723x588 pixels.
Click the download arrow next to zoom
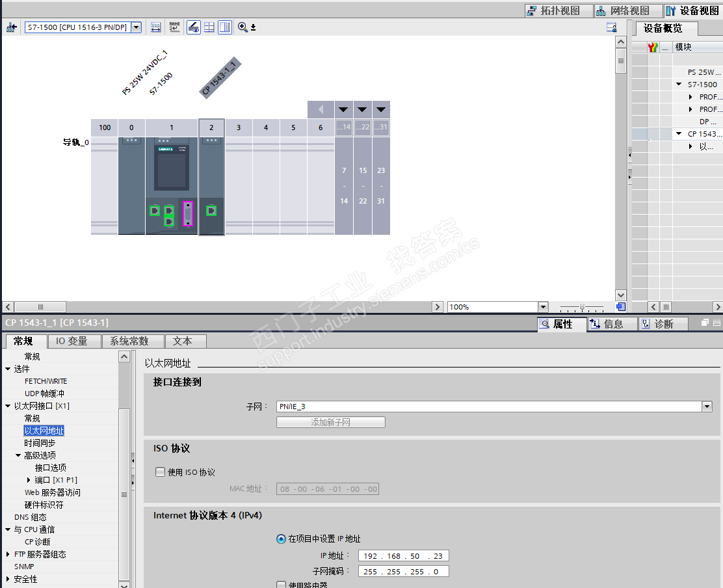coord(253,28)
